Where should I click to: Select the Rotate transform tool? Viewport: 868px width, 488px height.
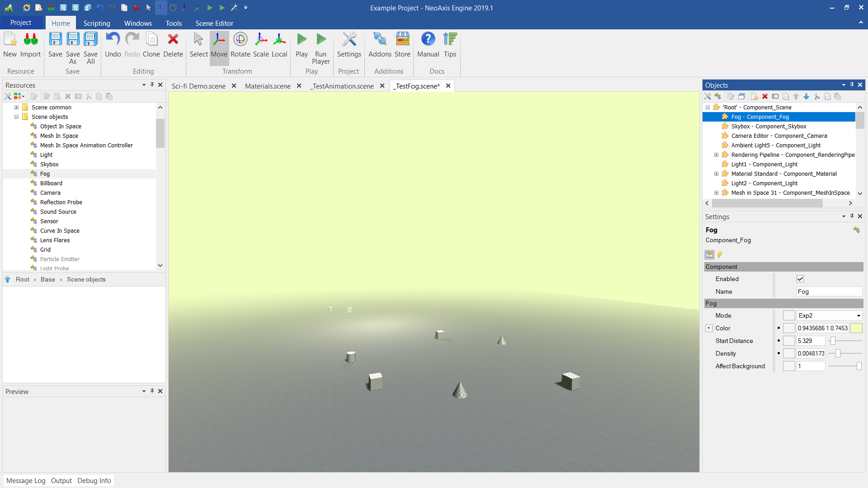[x=240, y=45]
